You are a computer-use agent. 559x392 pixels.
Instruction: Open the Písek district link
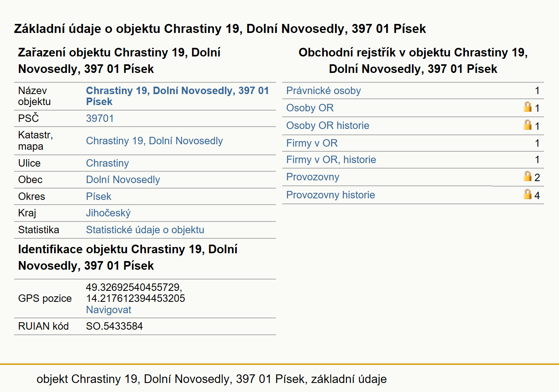point(99,196)
